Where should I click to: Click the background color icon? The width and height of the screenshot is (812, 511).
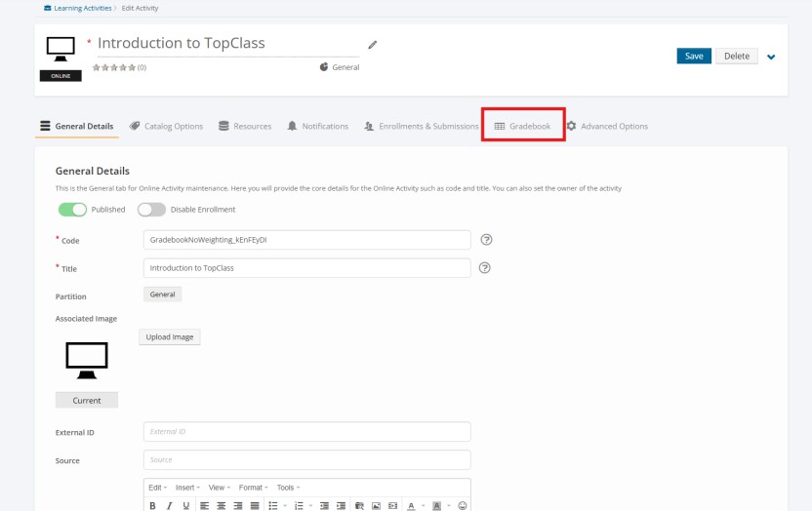(x=436, y=505)
